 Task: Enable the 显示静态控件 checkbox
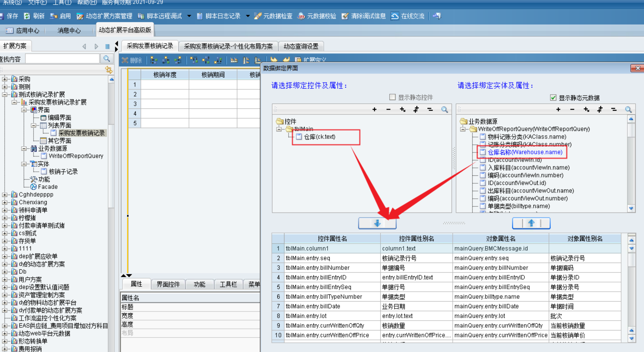[x=392, y=97]
